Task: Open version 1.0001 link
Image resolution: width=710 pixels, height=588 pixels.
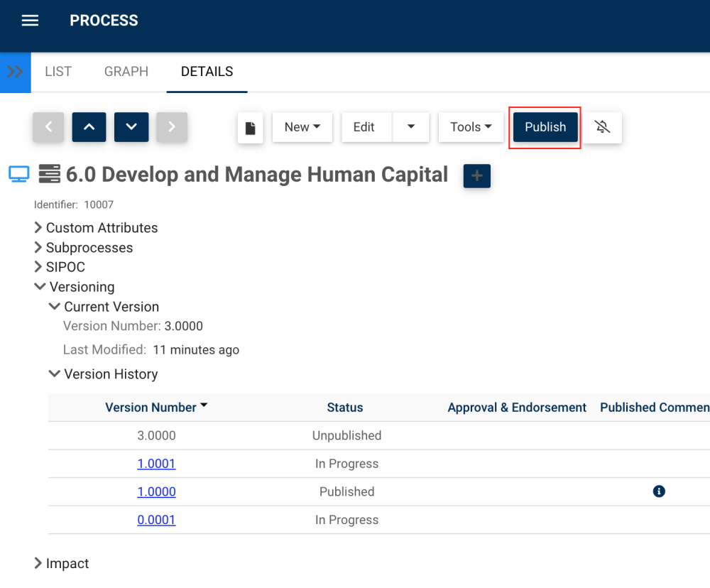Action: click(156, 464)
